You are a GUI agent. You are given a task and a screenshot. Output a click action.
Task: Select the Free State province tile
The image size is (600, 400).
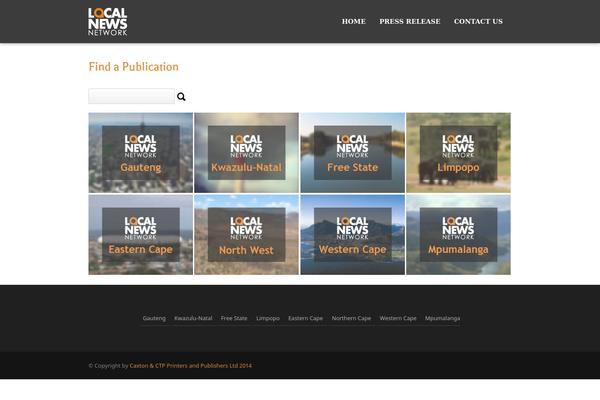point(352,152)
